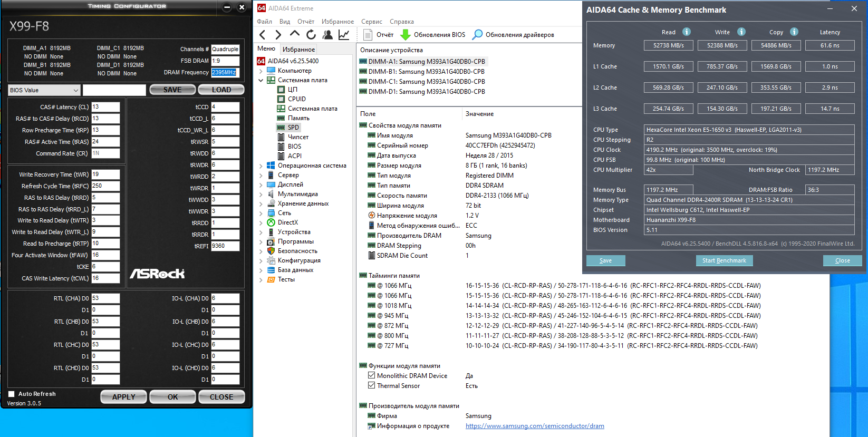Select the Компьютер icon in the tree
868x437 pixels.
(271, 71)
